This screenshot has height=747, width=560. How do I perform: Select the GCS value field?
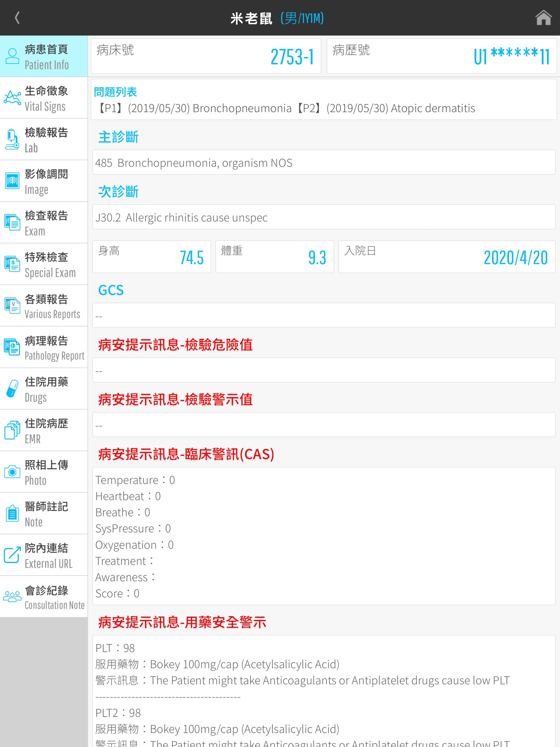(323, 316)
